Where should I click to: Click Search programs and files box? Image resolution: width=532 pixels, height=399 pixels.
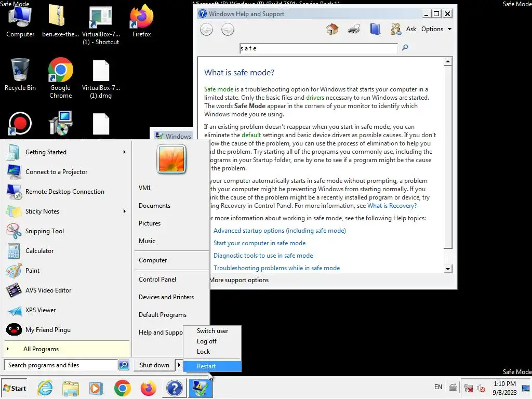[x=61, y=365]
